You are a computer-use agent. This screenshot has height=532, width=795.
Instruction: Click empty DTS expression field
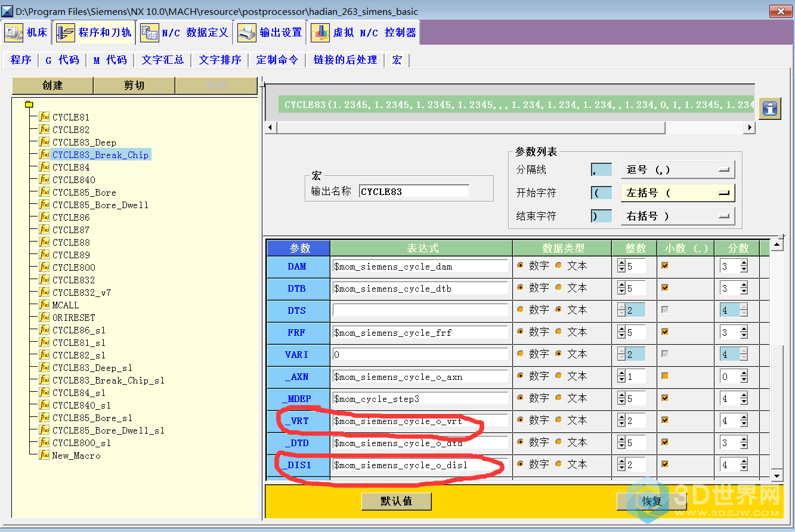pyautogui.click(x=420, y=310)
